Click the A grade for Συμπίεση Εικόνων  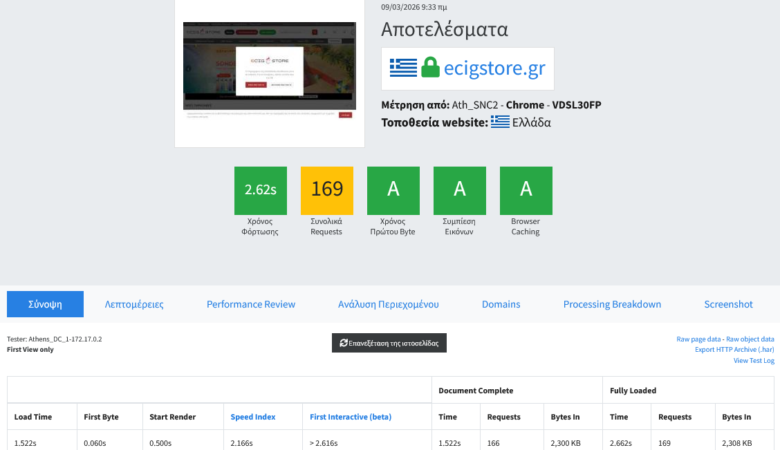pyautogui.click(x=459, y=190)
